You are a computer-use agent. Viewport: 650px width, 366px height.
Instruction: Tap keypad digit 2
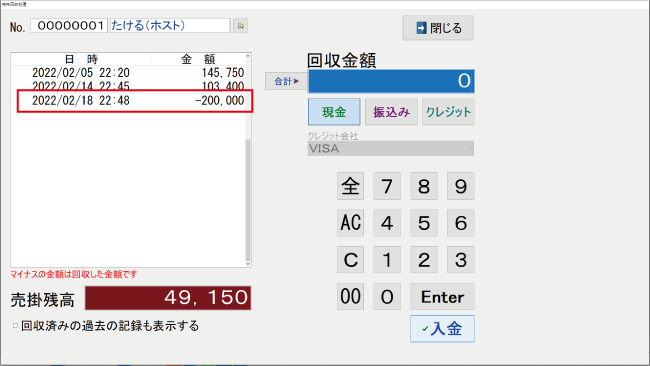[424, 260]
